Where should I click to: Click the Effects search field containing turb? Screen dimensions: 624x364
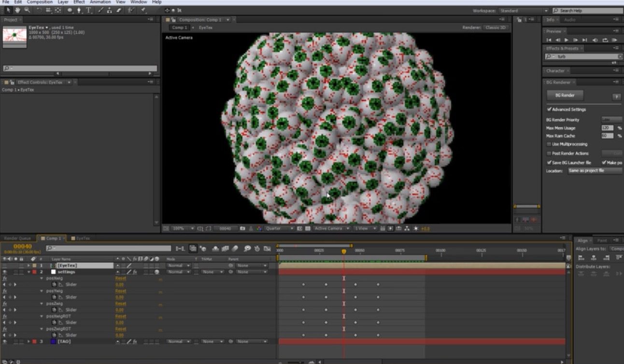tap(583, 56)
